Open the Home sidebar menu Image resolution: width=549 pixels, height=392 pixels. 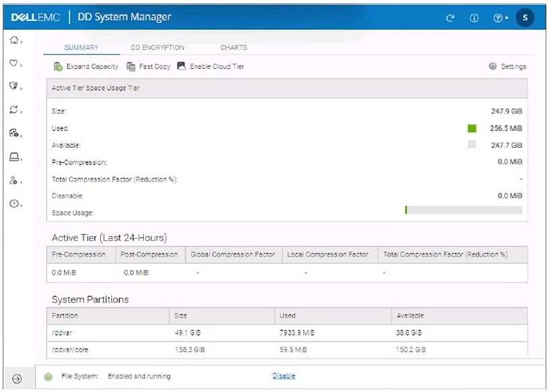13,40
